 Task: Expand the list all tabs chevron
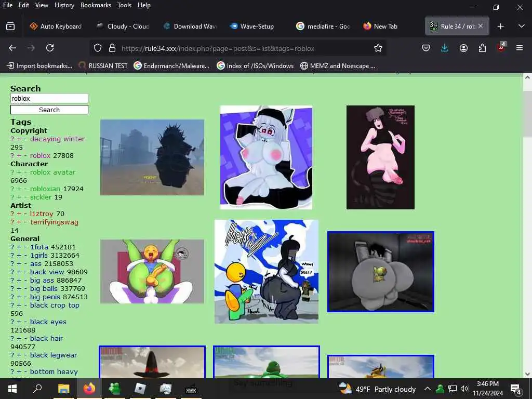522,26
